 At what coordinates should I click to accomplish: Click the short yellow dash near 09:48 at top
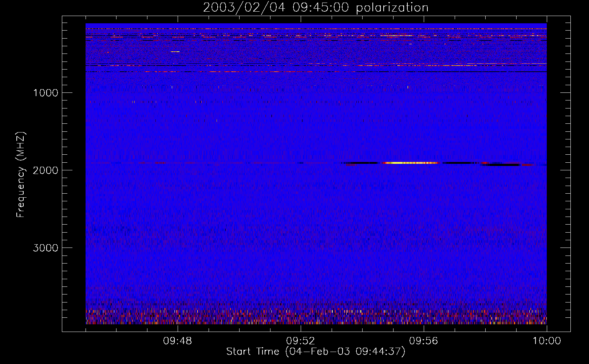tap(175, 52)
